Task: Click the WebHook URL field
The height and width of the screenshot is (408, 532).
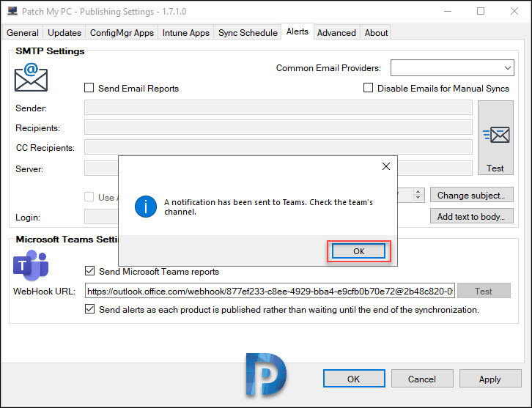Action: 270,291
